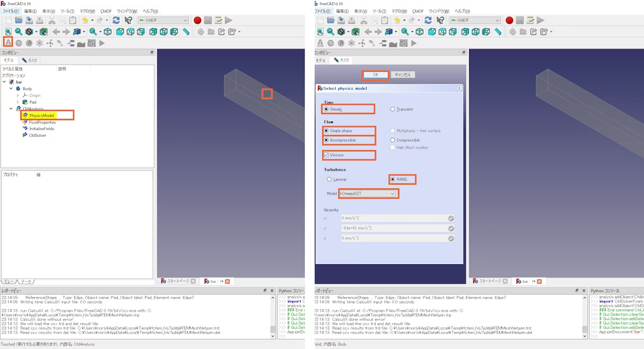
Task: Open the ファイル menu in left window
Action: 11,11
